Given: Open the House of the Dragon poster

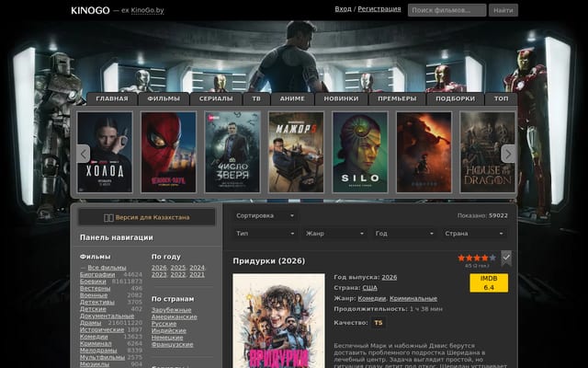Looking at the screenshot, I should (488, 152).
